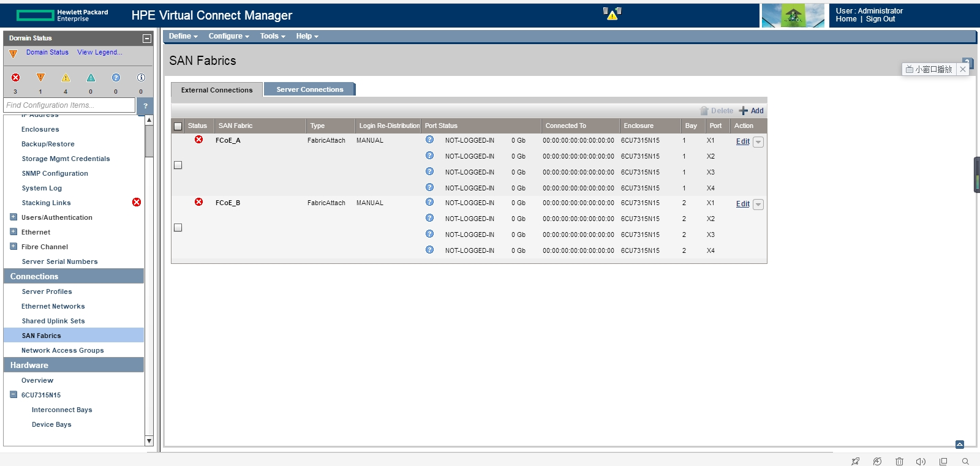Screen dimensions: 980x466
Task: Expand the Users/Authentication tree node
Action: tap(13, 217)
